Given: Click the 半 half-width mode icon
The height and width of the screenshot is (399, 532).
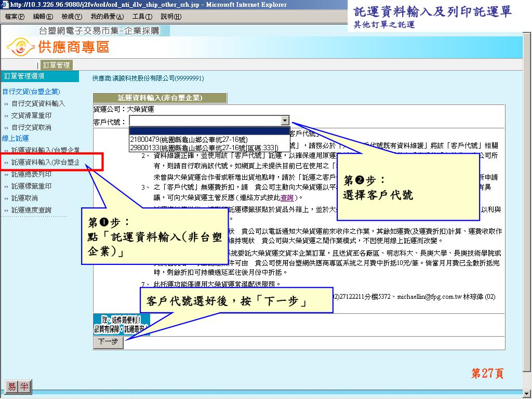Looking at the screenshot, I should [24, 387].
